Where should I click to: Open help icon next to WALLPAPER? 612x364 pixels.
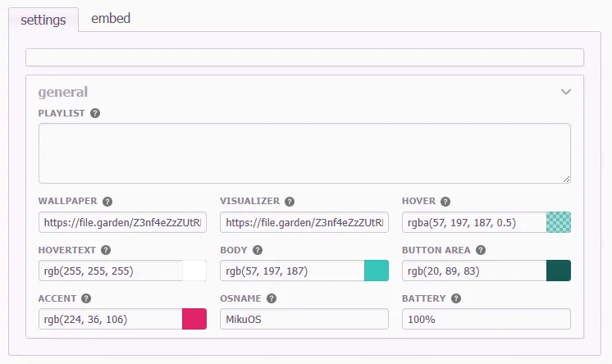pyautogui.click(x=107, y=202)
